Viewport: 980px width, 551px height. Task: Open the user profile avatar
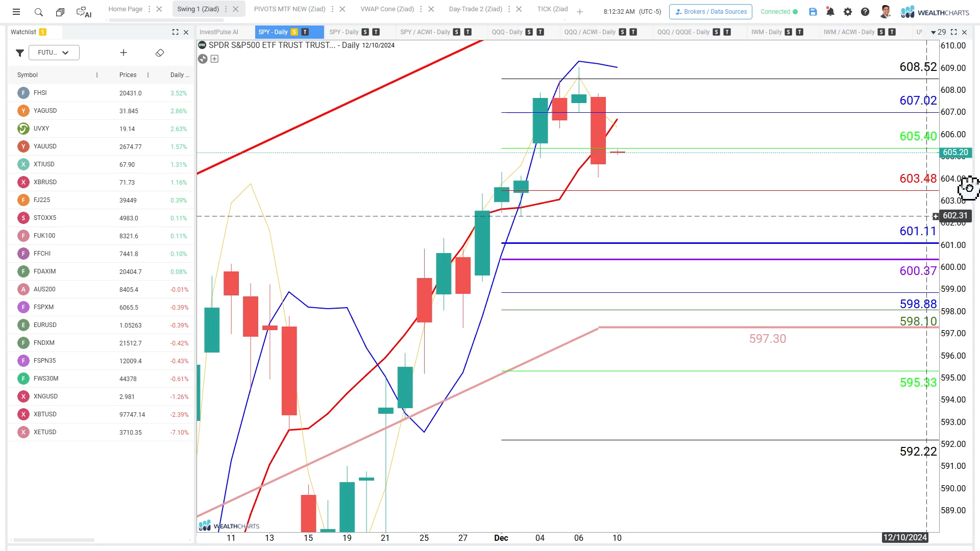(x=886, y=12)
